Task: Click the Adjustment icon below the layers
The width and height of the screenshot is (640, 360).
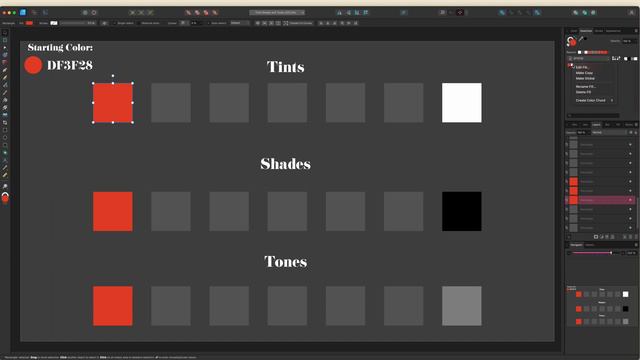Action: pyautogui.click(x=602, y=237)
